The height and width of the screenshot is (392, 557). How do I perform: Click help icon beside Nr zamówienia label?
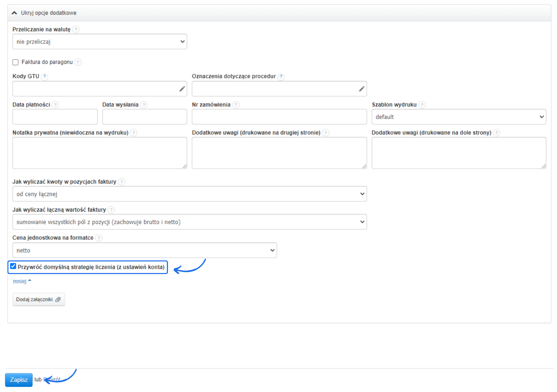[236, 105]
